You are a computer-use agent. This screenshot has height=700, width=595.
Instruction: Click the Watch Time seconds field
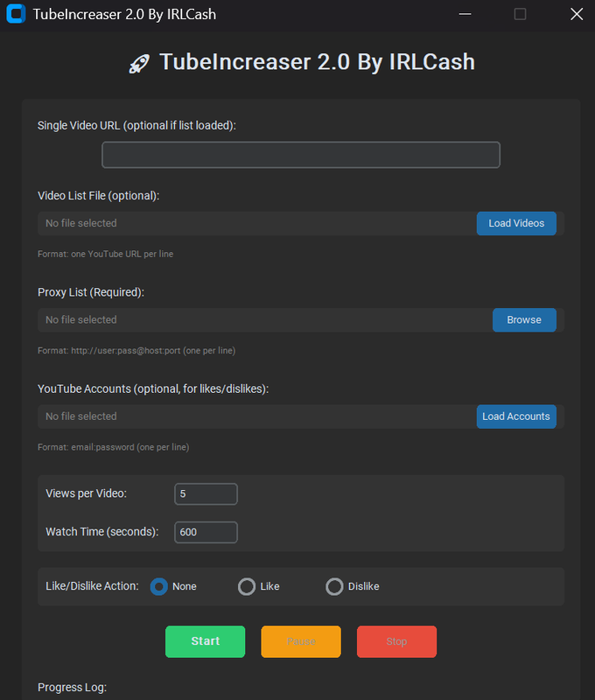click(x=206, y=532)
